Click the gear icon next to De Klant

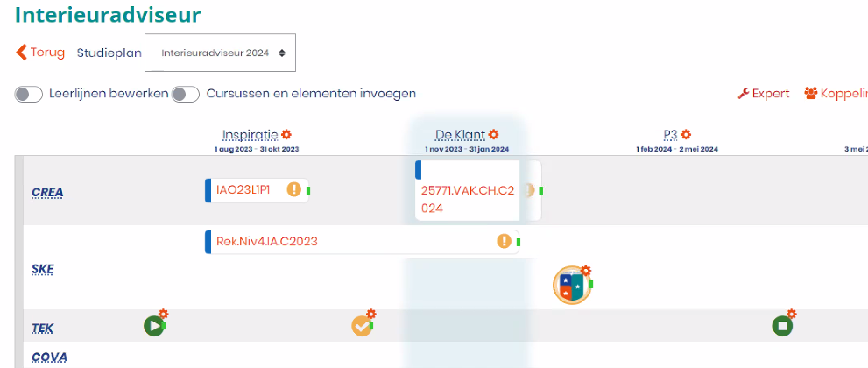tap(493, 135)
